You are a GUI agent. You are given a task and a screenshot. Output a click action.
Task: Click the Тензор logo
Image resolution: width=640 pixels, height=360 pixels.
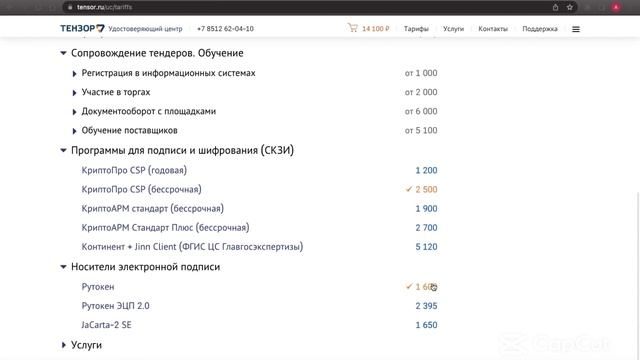82,28
